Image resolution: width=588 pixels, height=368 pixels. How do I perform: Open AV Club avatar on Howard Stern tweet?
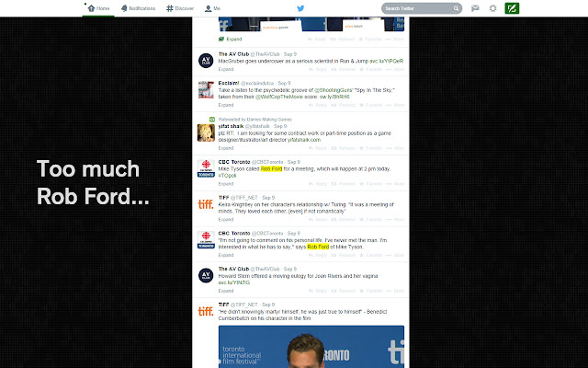(x=206, y=276)
